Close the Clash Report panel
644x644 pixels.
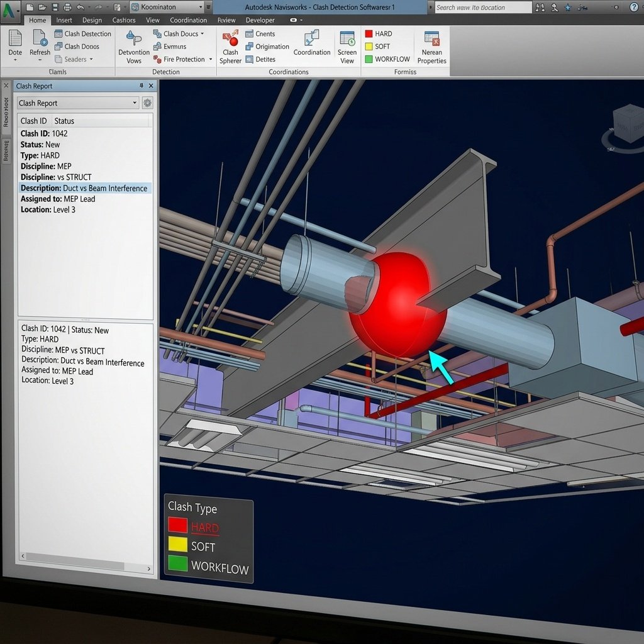coord(151,86)
